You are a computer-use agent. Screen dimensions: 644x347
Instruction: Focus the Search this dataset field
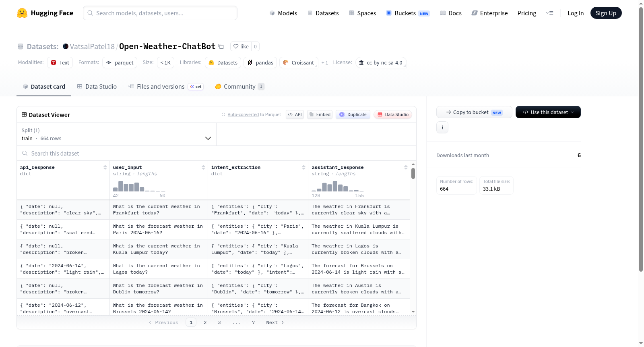coord(217,153)
